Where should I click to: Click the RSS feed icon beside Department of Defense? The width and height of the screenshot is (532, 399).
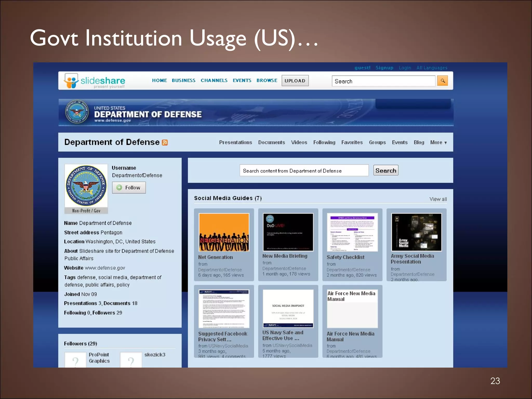[x=165, y=143]
